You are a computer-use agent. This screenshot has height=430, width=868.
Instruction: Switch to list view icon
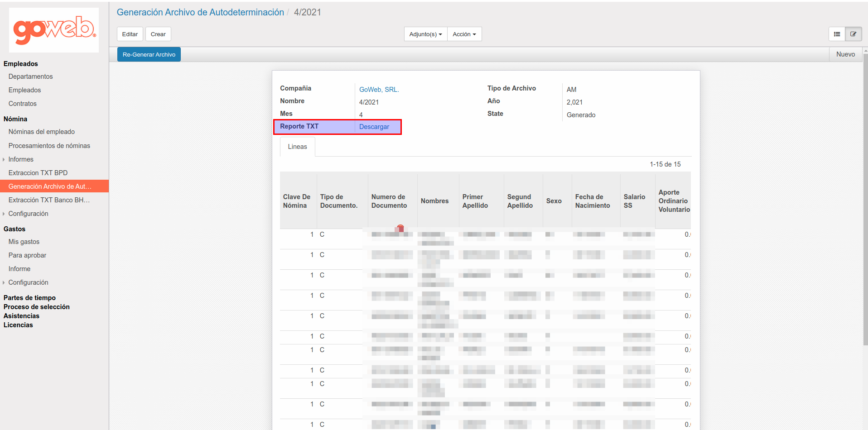point(837,34)
